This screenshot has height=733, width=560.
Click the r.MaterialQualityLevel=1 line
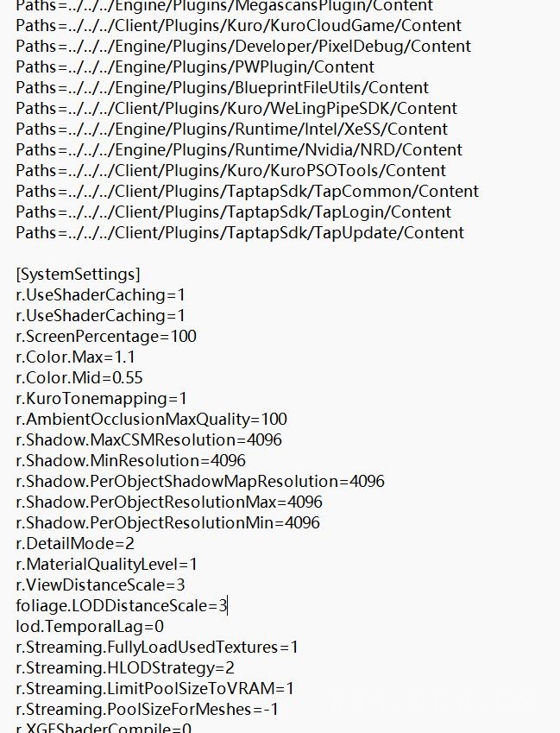pos(107,565)
